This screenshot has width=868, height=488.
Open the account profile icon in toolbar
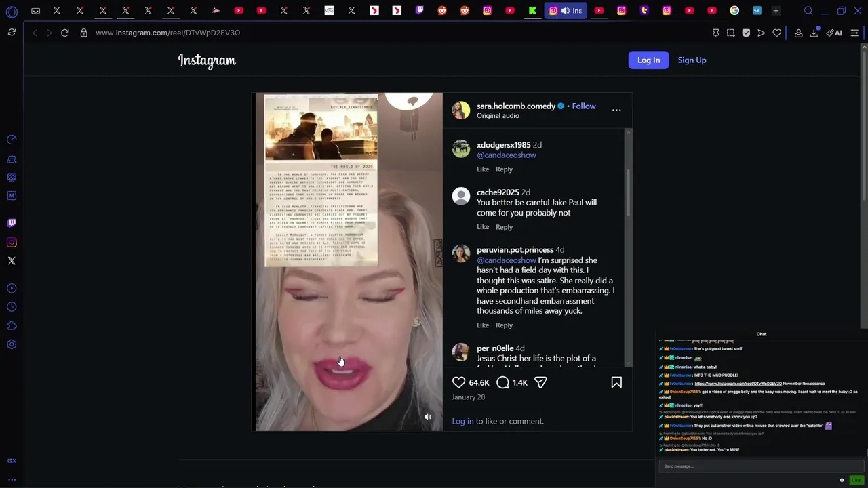point(799,33)
